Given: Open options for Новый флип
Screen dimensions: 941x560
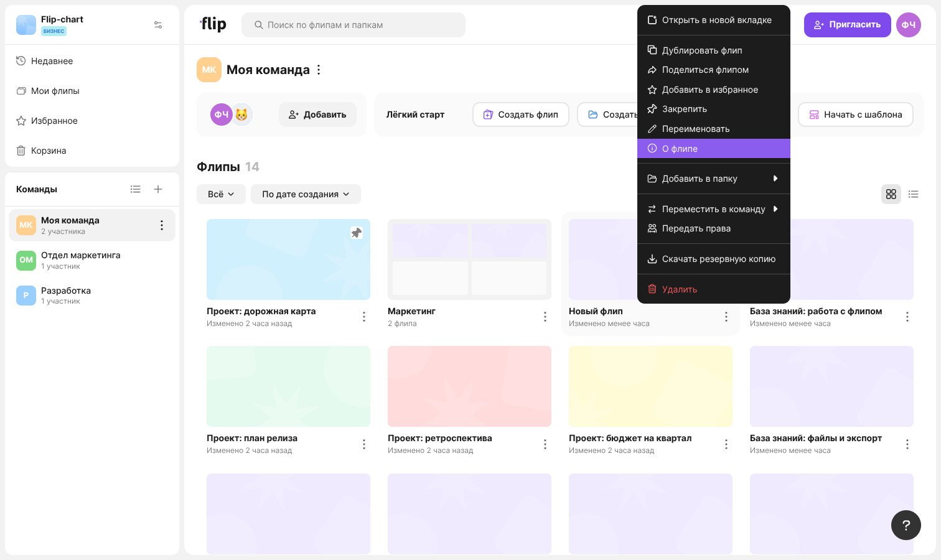Looking at the screenshot, I should 726,317.
